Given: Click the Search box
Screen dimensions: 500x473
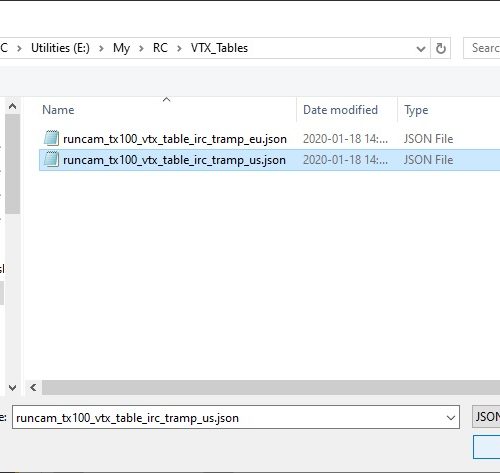Looking at the screenshot, I should [482, 48].
